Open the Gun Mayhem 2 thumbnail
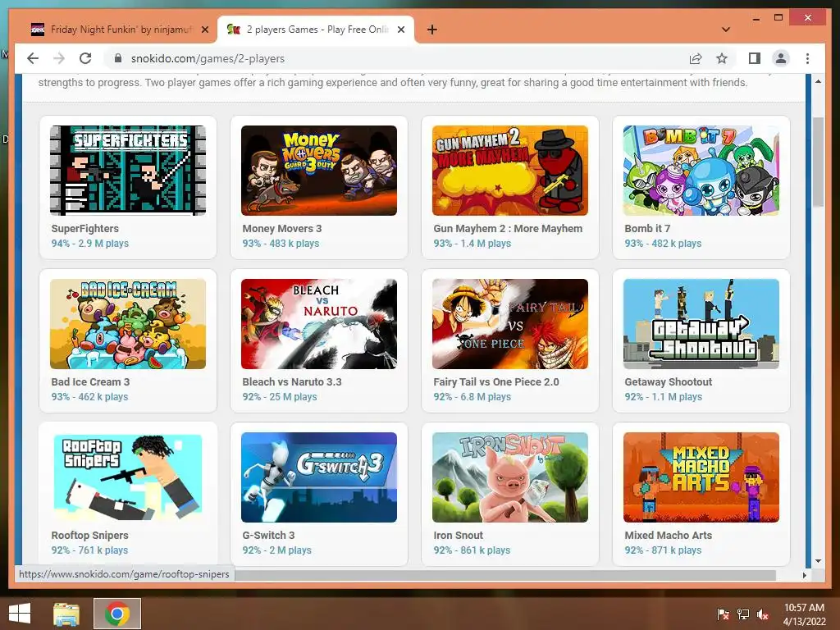 click(x=510, y=171)
